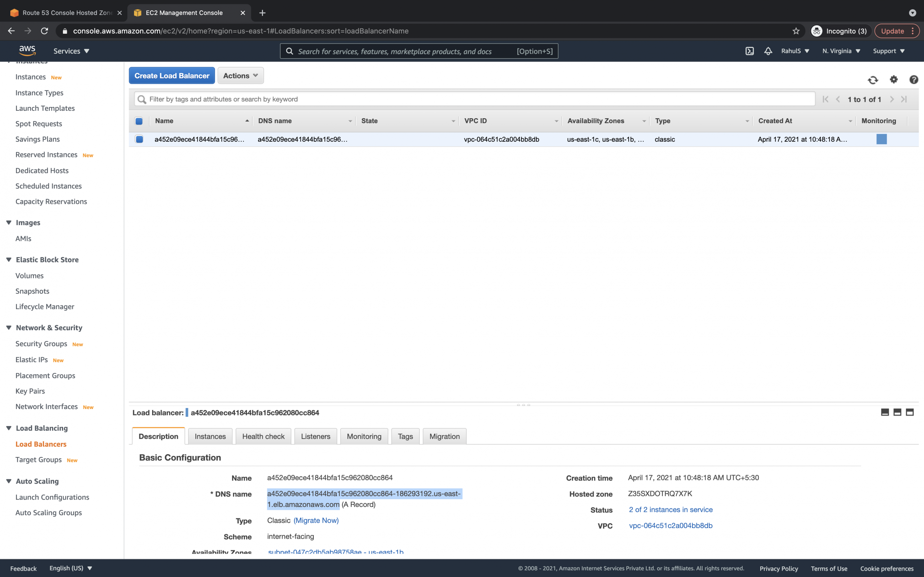Open the help panel via question mark icon
924x577 pixels.
click(913, 80)
